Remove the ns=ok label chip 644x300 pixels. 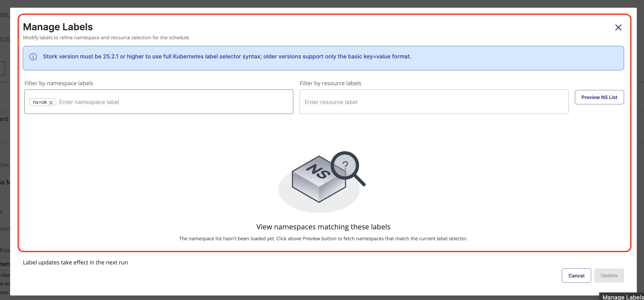tap(51, 102)
